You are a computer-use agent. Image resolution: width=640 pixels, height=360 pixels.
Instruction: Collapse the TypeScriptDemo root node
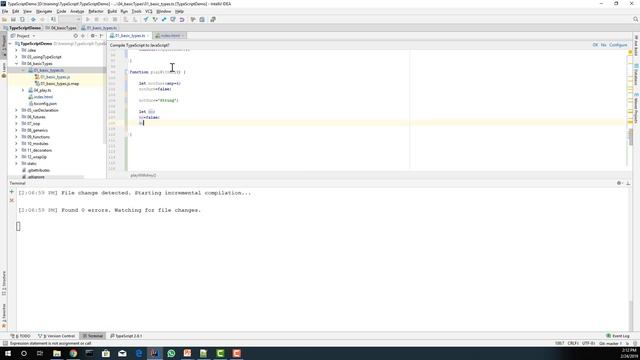point(10,44)
